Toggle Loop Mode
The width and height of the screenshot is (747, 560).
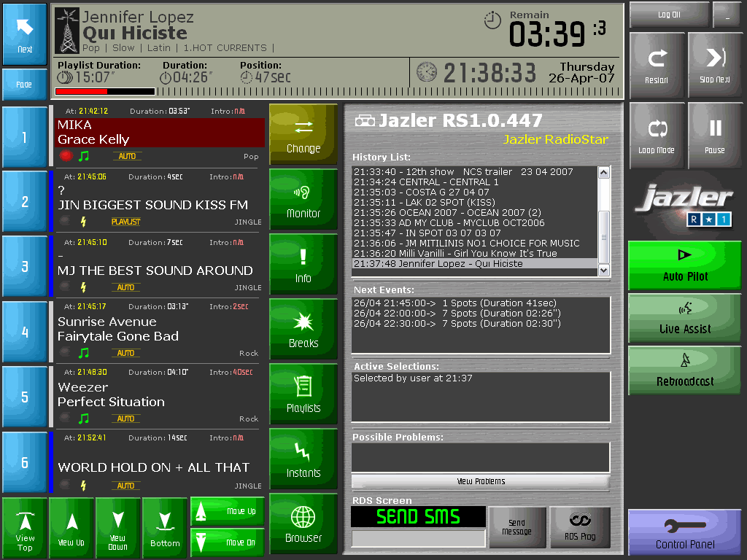coord(657,136)
